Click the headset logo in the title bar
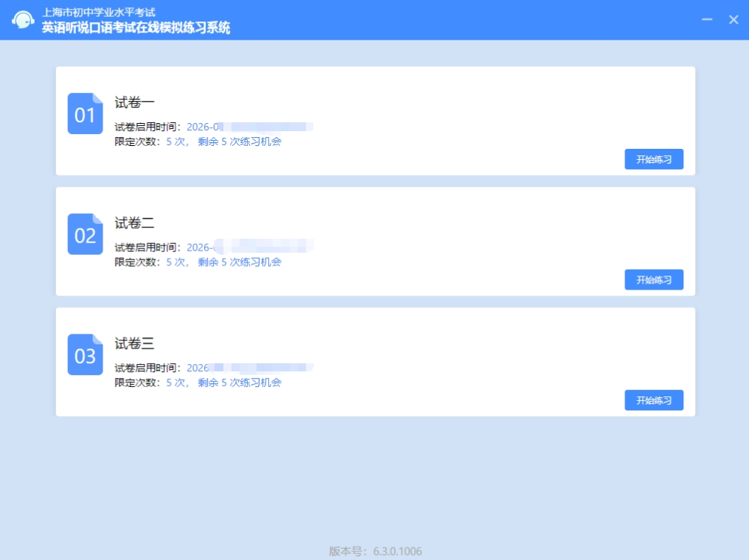The height and width of the screenshot is (560, 749). (x=23, y=21)
